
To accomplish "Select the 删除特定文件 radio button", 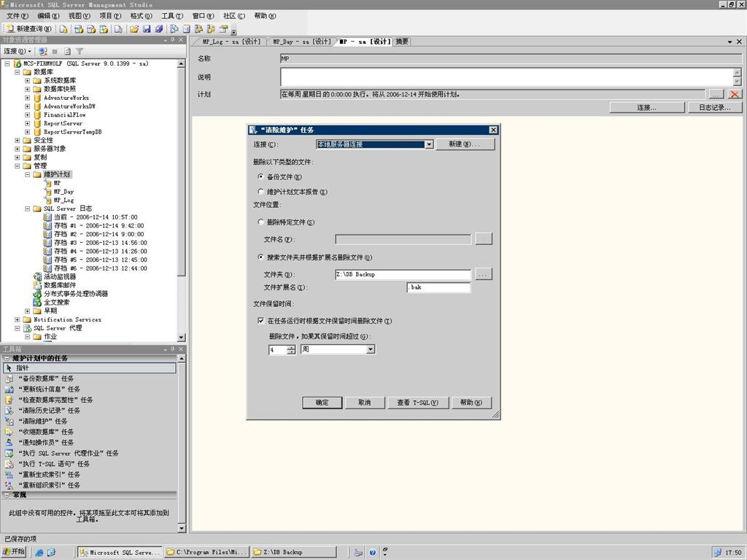I will (x=260, y=222).
